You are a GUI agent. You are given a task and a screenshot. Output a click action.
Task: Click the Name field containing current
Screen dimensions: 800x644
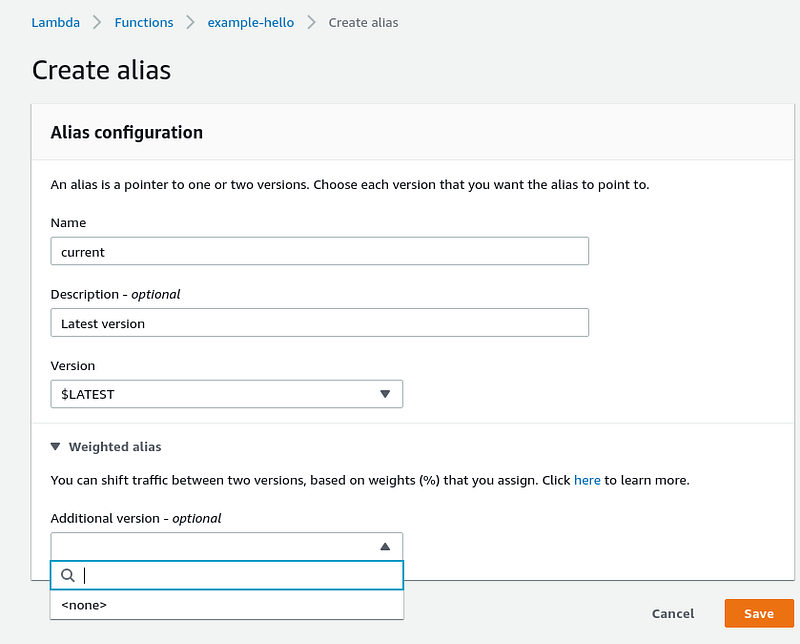click(319, 251)
